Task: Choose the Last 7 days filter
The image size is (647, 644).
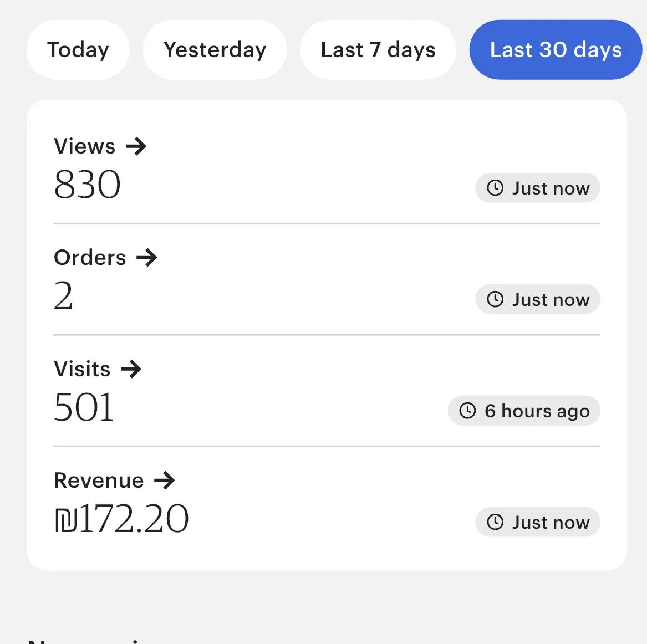Action: (x=378, y=50)
